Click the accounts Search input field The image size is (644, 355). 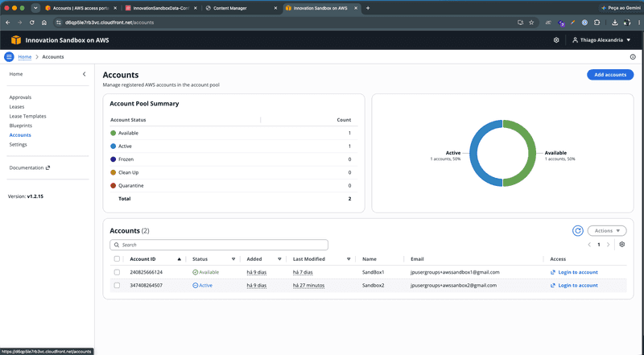(x=219, y=245)
